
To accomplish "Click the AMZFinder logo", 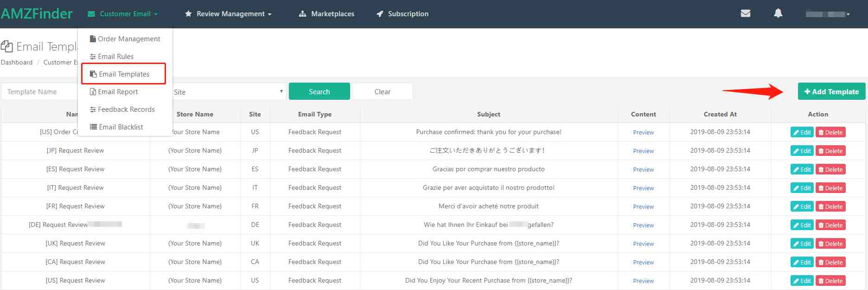I will click(x=37, y=14).
